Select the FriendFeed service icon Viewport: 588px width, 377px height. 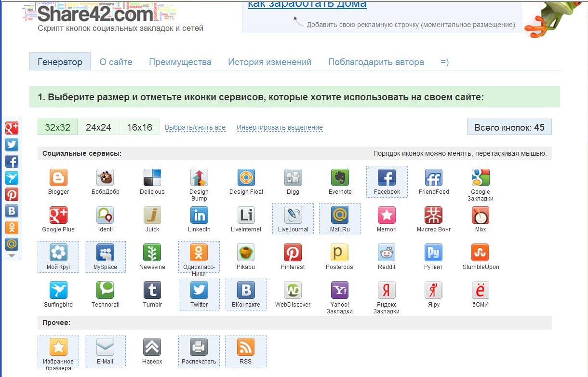[x=434, y=177]
